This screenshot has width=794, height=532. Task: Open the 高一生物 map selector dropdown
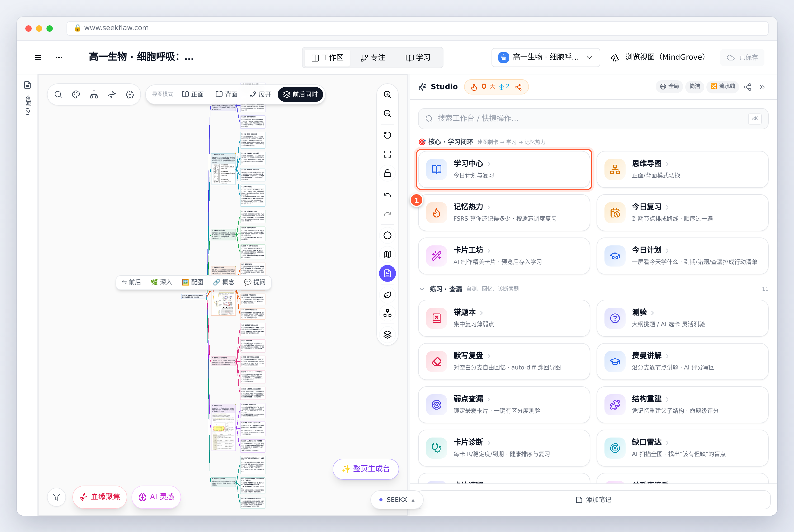point(546,57)
